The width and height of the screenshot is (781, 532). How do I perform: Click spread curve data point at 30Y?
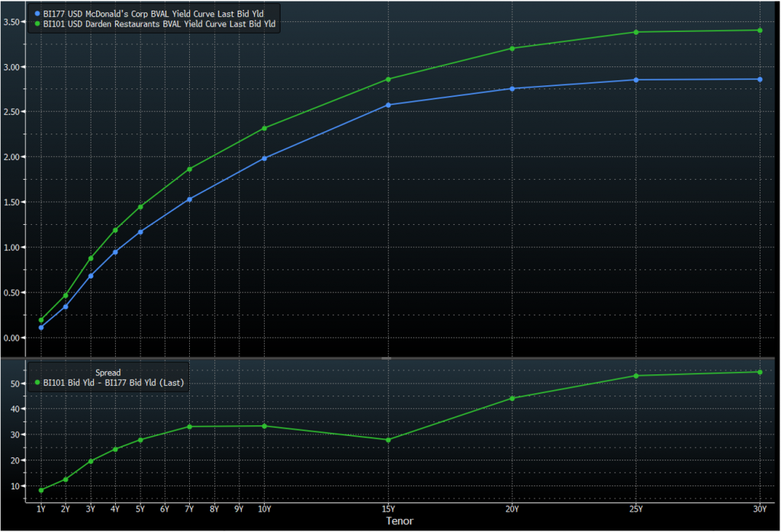click(760, 372)
